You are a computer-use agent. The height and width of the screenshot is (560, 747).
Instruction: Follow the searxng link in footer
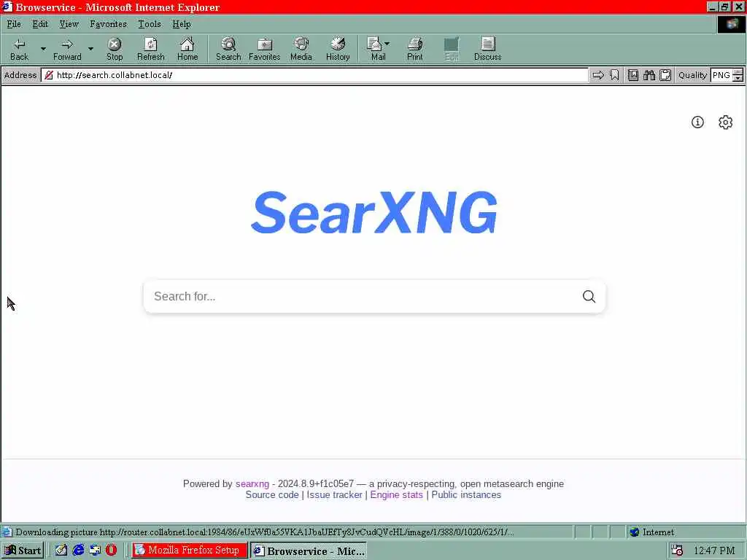coord(252,484)
